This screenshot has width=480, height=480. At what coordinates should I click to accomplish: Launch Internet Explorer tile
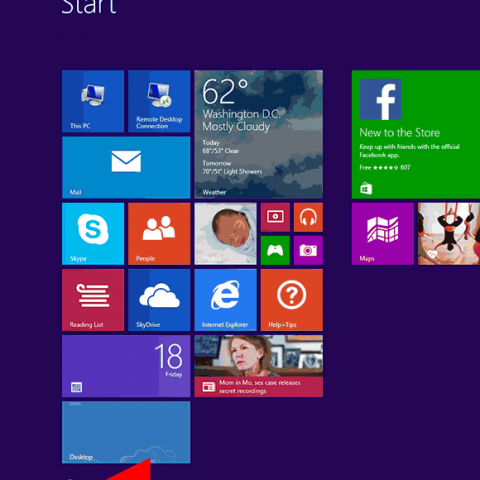225,300
